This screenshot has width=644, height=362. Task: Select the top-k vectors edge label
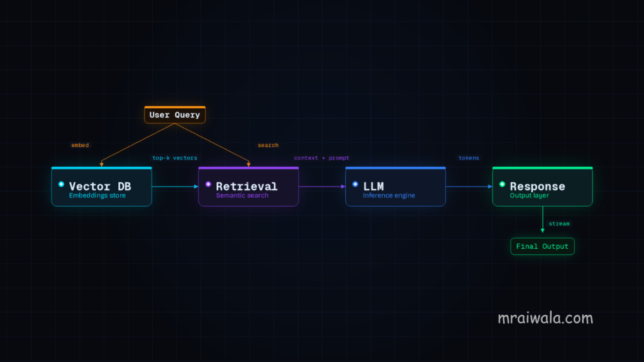tap(175, 158)
